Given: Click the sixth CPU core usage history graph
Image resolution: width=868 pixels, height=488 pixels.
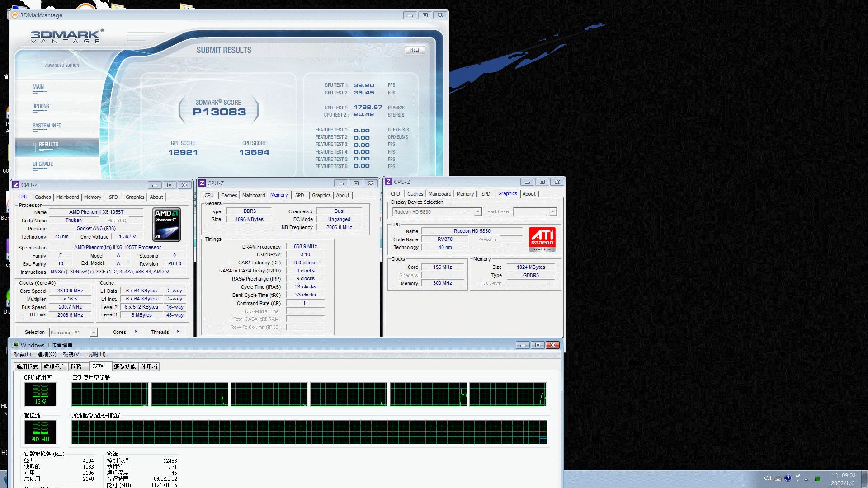Looking at the screenshot, I should click(x=508, y=394).
